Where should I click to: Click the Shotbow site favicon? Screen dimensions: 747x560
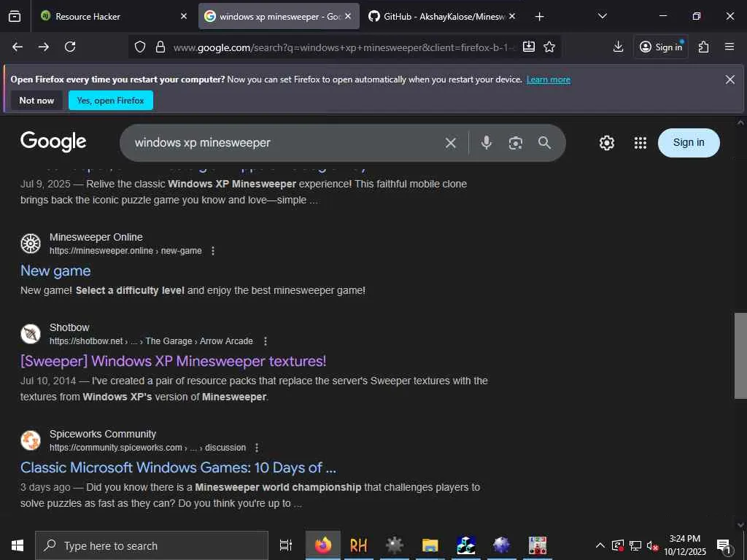[x=31, y=334]
